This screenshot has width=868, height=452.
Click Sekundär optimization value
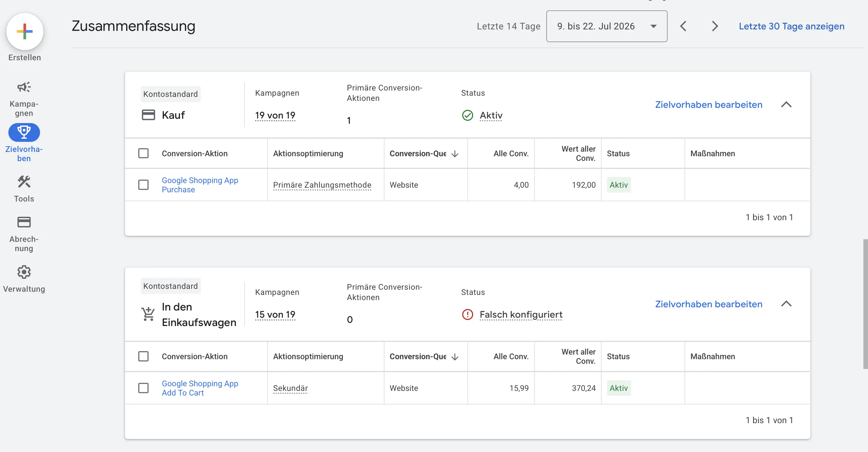(291, 388)
